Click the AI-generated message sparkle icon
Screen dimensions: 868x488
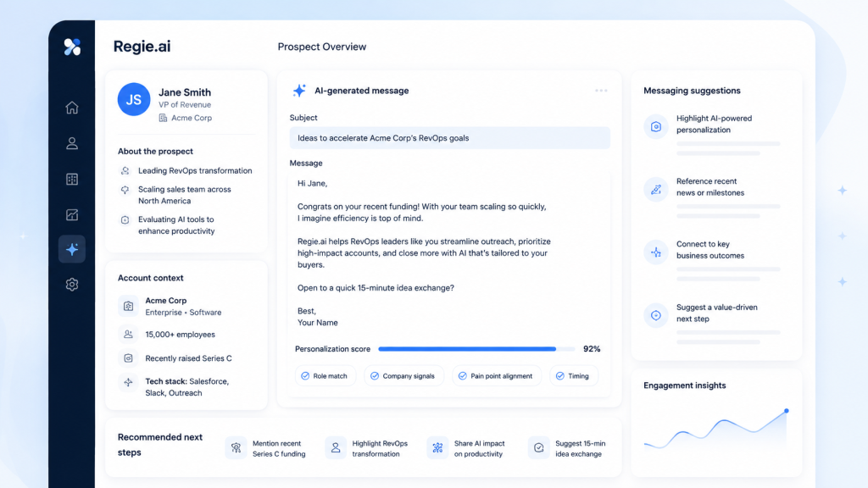click(299, 90)
